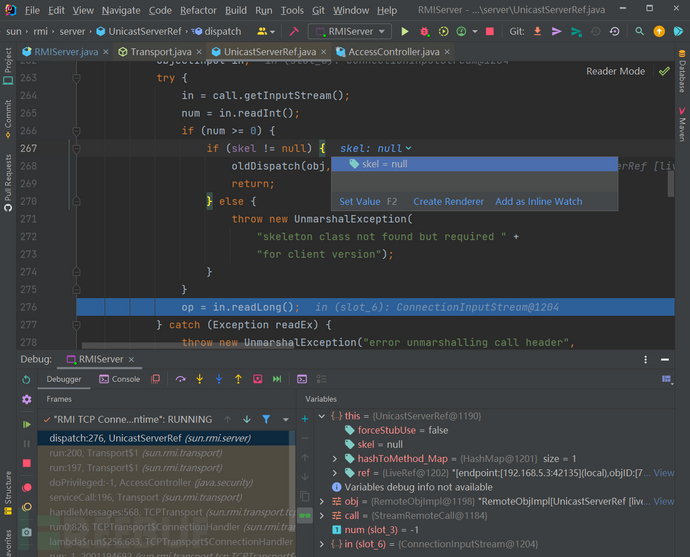Image resolution: width=690 pixels, height=557 pixels.
Task: Toggle Reader Mode in editor
Action: pos(615,71)
